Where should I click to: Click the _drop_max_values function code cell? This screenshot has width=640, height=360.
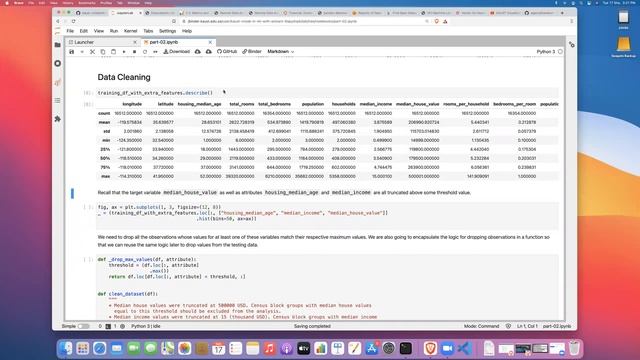(x=327, y=287)
